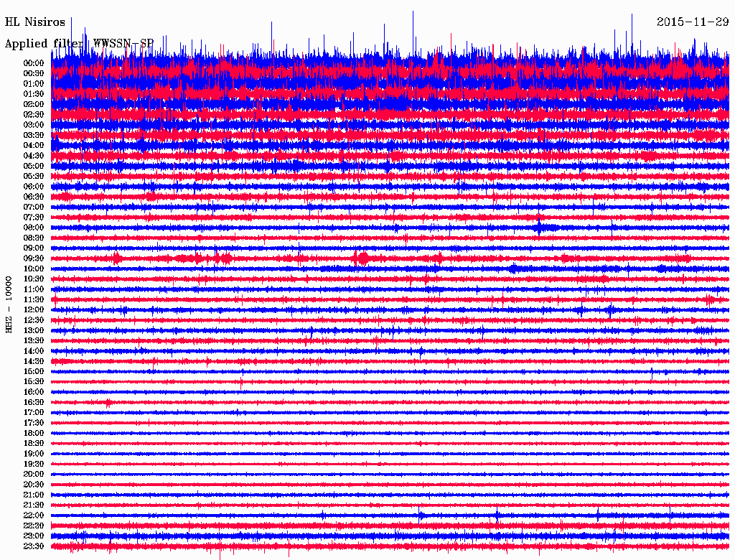Select the '01:30' time label
The image size is (735, 560).
click(x=34, y=94)
